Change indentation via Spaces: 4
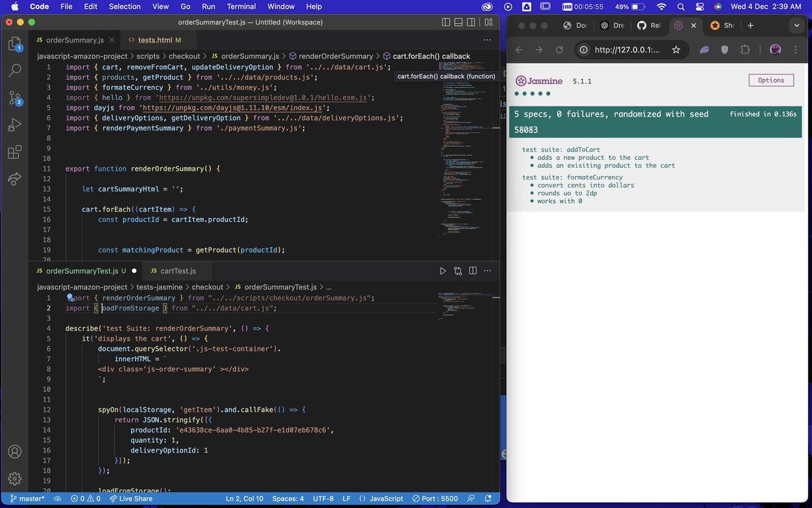This screenshot has width=812, height=508. pyautogui.click(x=288, y=499)
